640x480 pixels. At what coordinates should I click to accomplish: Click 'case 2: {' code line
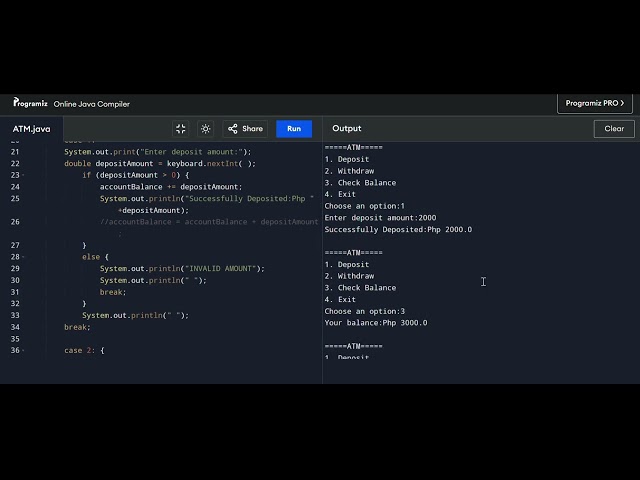[x=84, y=351]
